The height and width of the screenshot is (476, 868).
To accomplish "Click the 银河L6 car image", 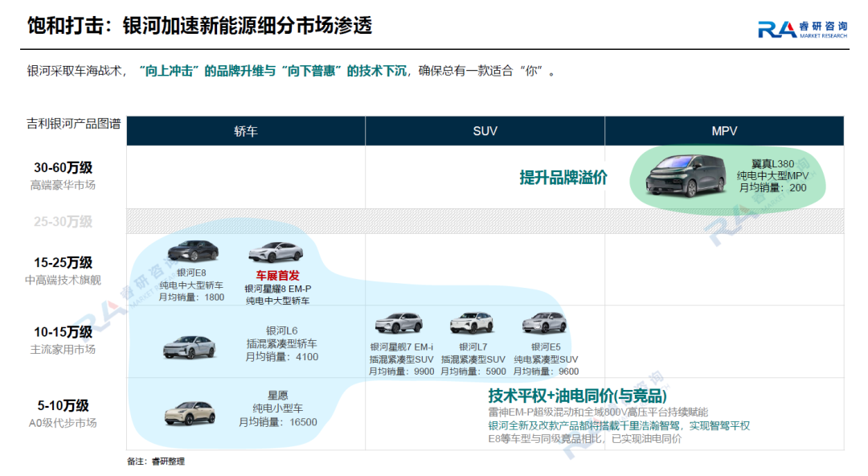I will (x=190, y=347).
